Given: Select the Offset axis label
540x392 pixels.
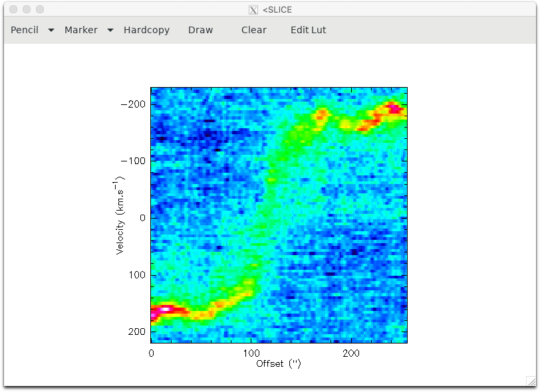Looking at the screenshot, I should [279, 364].
